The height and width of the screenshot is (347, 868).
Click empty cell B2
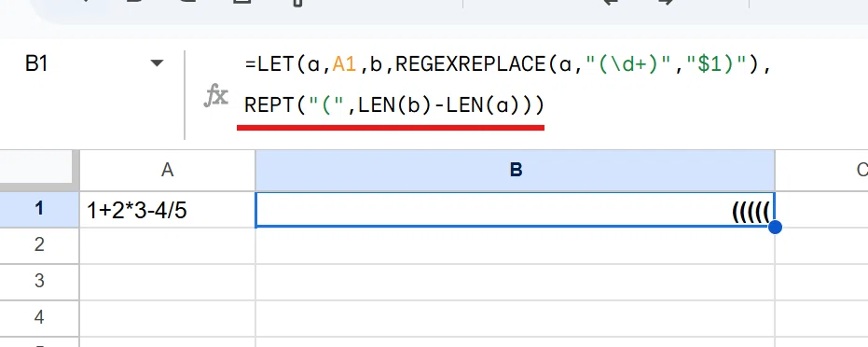point(515,245)
